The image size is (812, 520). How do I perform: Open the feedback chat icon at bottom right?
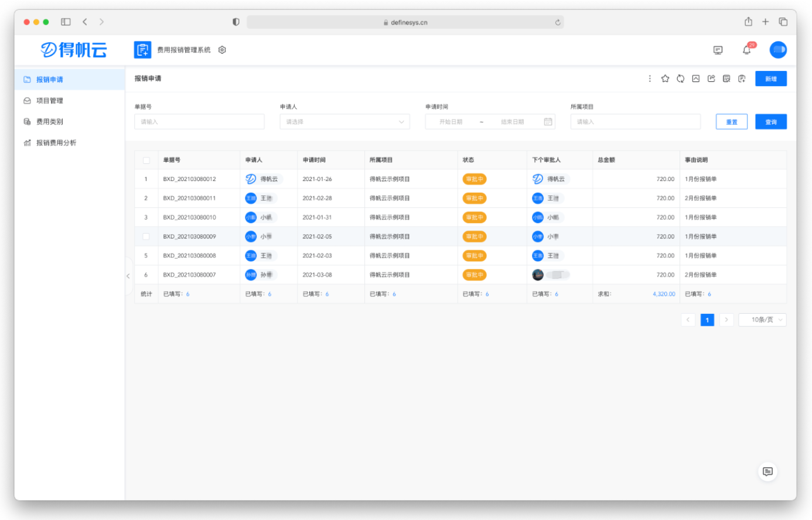[767, 471]
